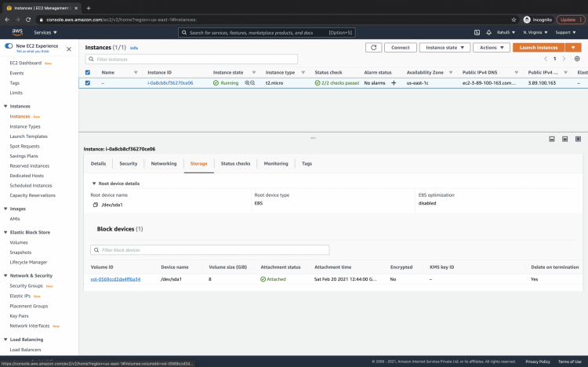Expand details pane to full layout
Viewport: 588px width, 367px height.
click(578, 140)
